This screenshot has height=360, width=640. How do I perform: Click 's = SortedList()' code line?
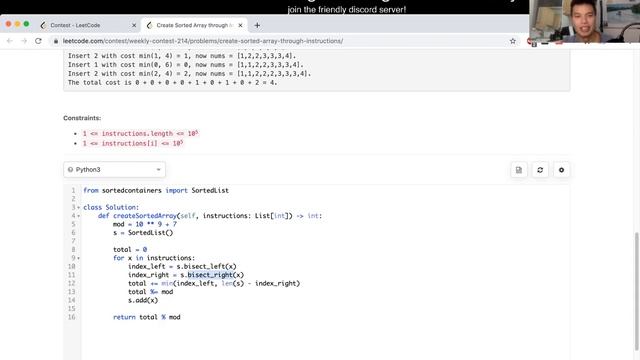143,233
